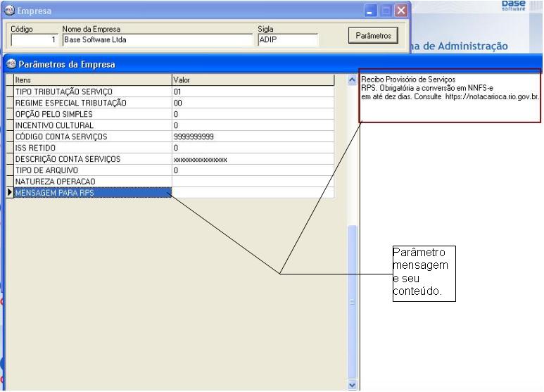Click the current row indicator arrow
The width and height of the screenshot is (544, 392).
9,192
